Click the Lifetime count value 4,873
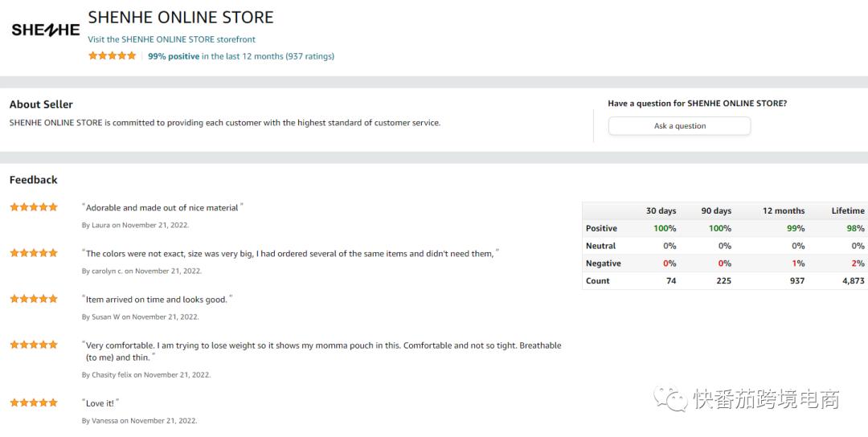The image size is (868, 437). pos(853,281)
